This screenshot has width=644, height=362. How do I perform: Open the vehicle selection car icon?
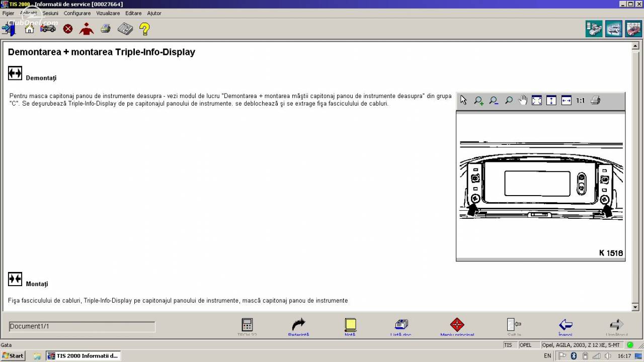click(48, 29)
